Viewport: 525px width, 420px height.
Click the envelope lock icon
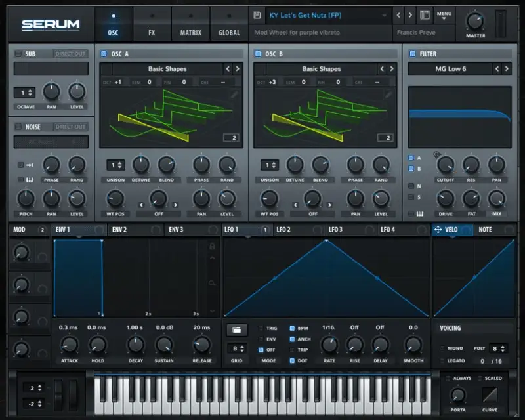click(x=211, y=247)
